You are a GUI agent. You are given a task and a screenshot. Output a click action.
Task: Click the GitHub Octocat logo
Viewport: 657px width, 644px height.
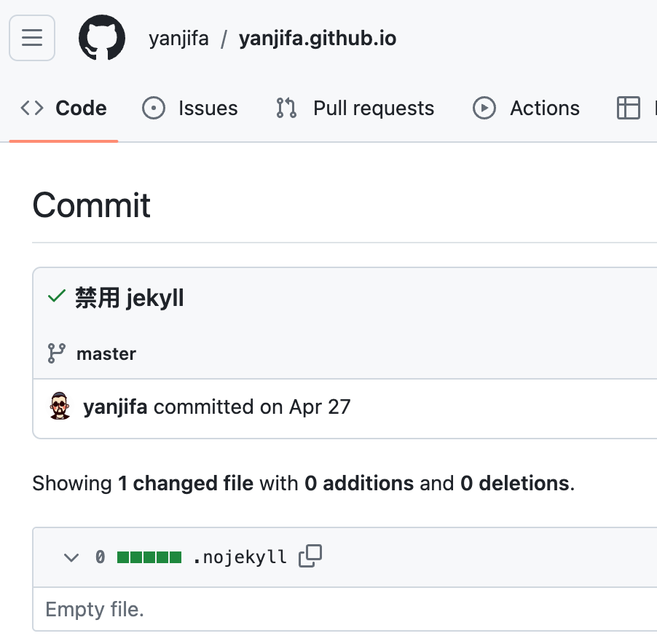click(102, 38)
